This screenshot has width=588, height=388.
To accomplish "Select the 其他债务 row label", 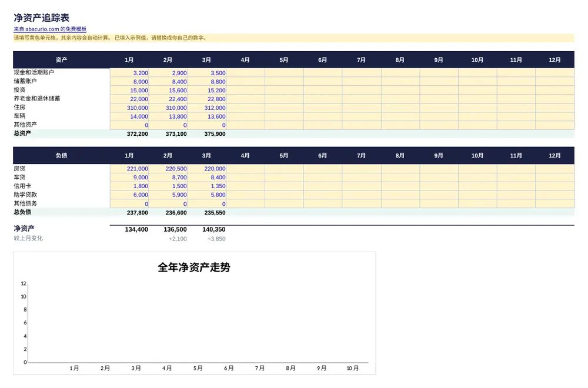I will pos(25,203).
